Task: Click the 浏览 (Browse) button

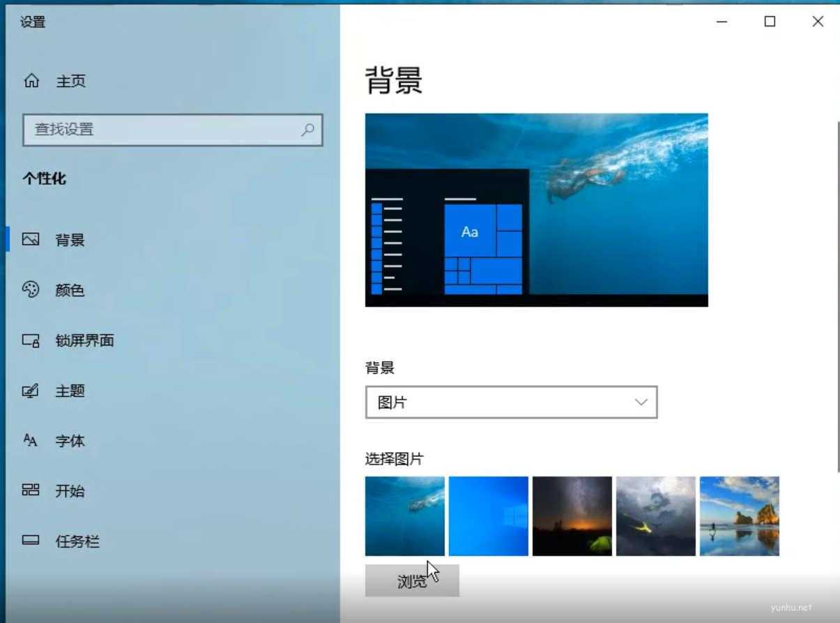Action: [412, 580]
